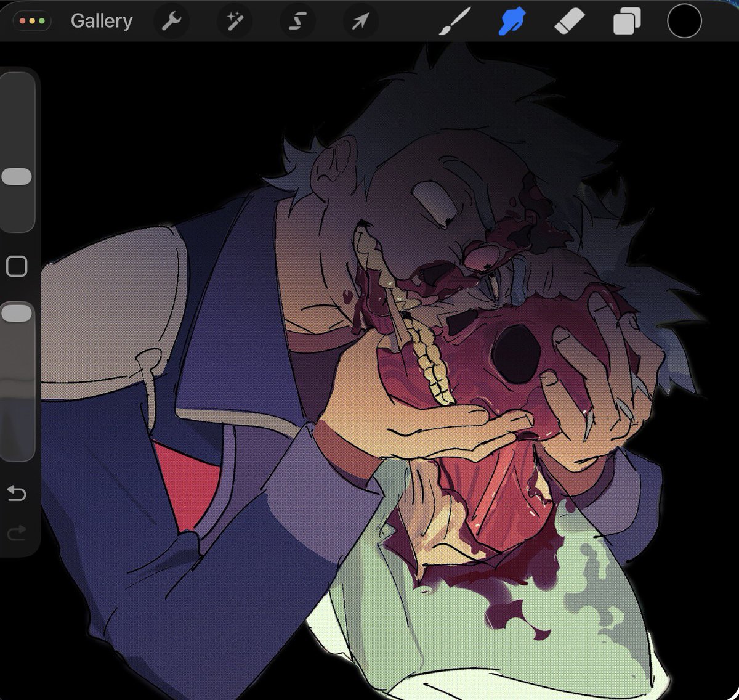Click the Redo arrow in sidebar
739x700 pixels.
coord(16,532)
